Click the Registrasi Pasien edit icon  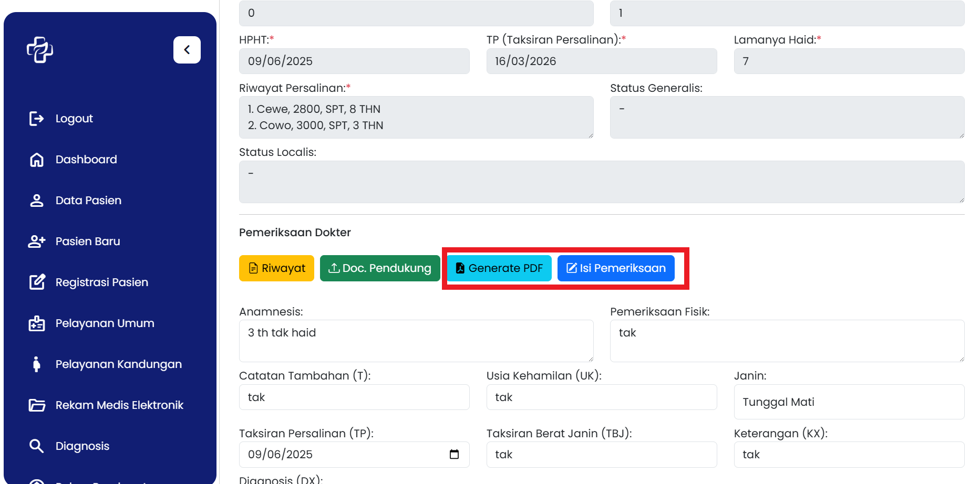36,282
